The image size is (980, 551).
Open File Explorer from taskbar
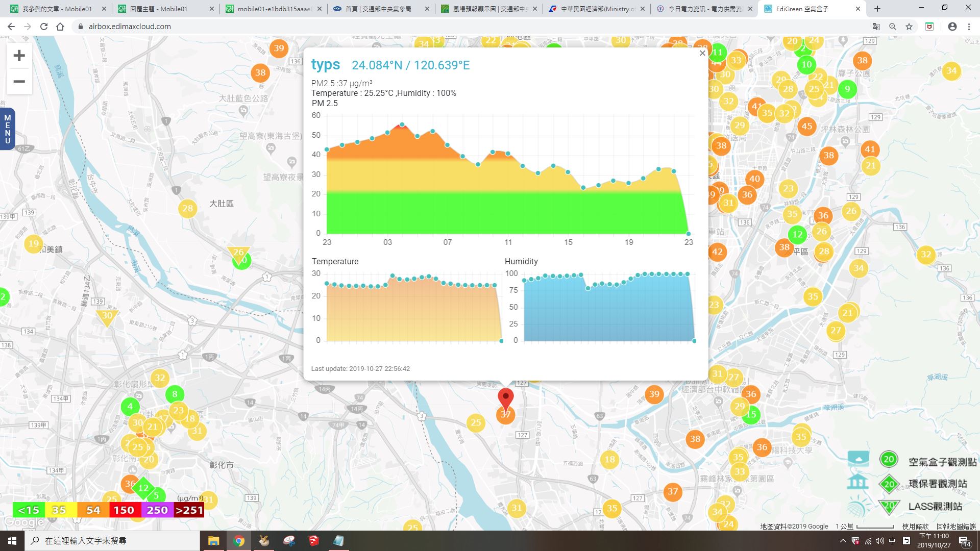point(213,541)
